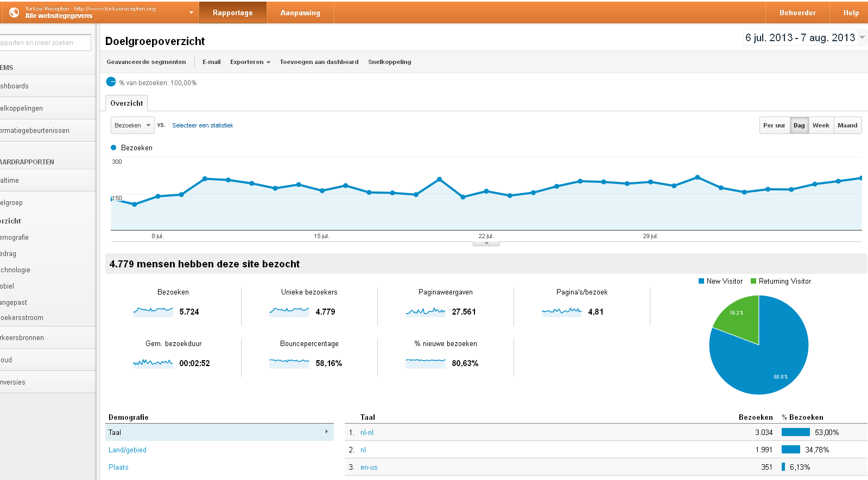
Task: Select the Overzicht tab
Action: point(126,103)
